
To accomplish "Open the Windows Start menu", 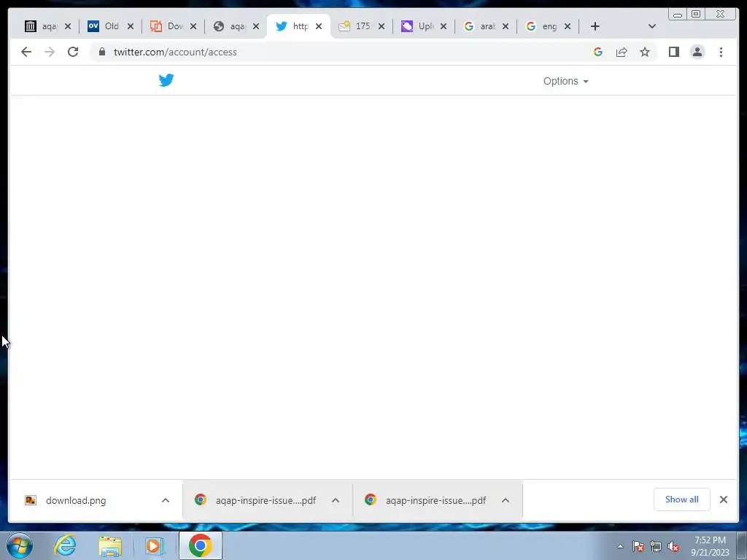I will [x=20, y=545].
